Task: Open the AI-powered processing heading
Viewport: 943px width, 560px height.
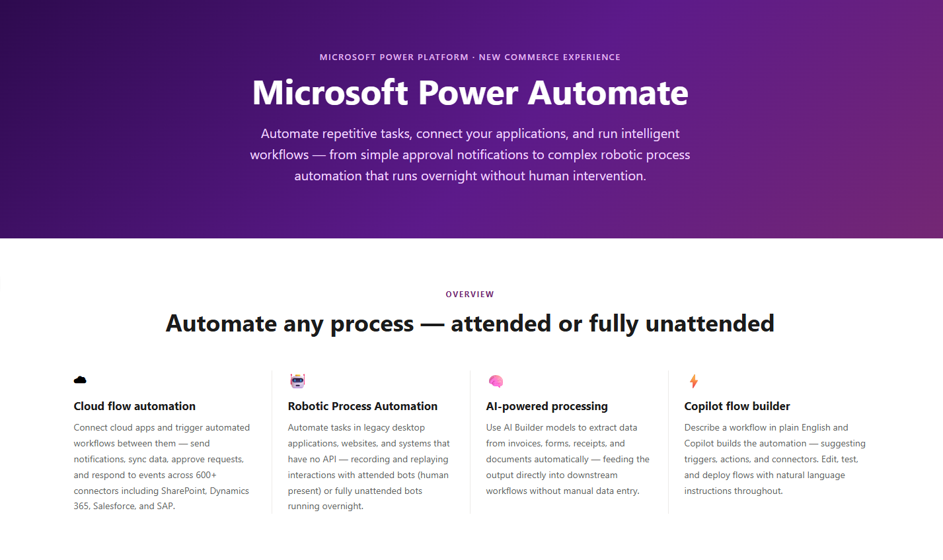Action: (x=547, y=406)
